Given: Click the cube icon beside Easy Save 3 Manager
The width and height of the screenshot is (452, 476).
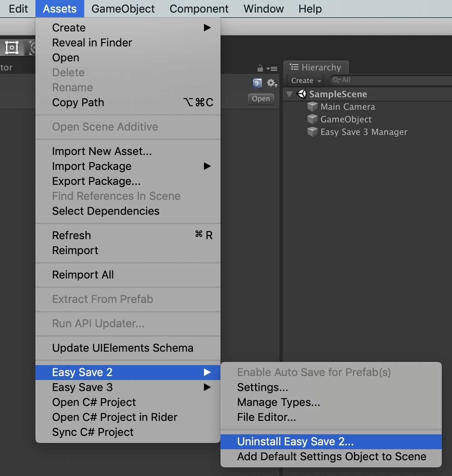Looking at the screenshot, I should pyautogui.click(x=313, y=132).
